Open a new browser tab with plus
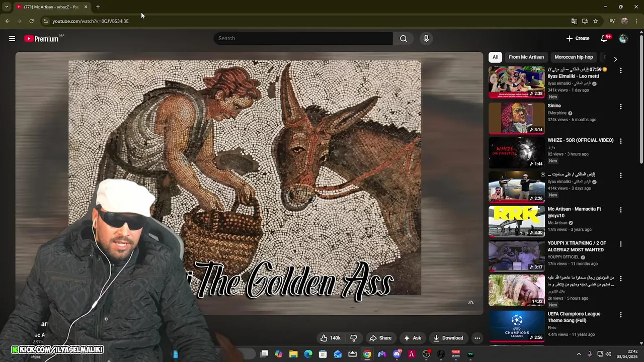644x362 pixels. tap(98, 7)
